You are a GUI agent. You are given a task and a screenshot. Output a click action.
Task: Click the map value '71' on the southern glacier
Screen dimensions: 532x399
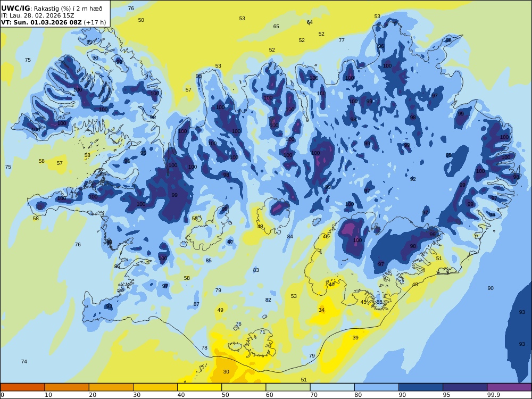262,332
